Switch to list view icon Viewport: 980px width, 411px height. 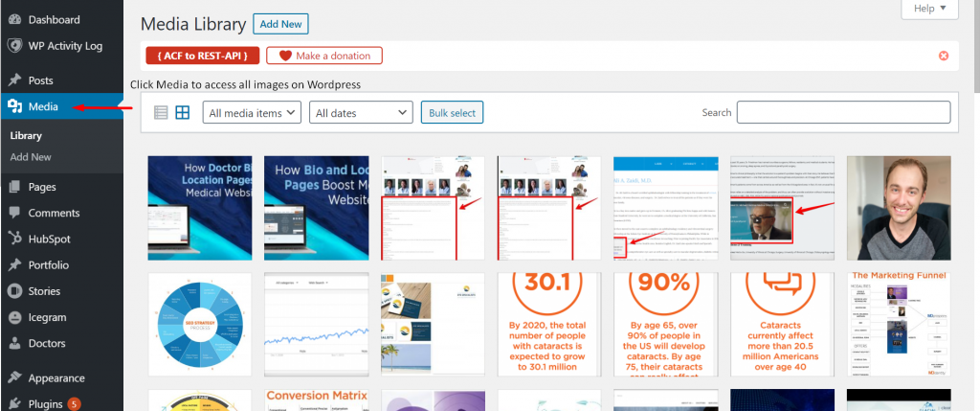161,113
